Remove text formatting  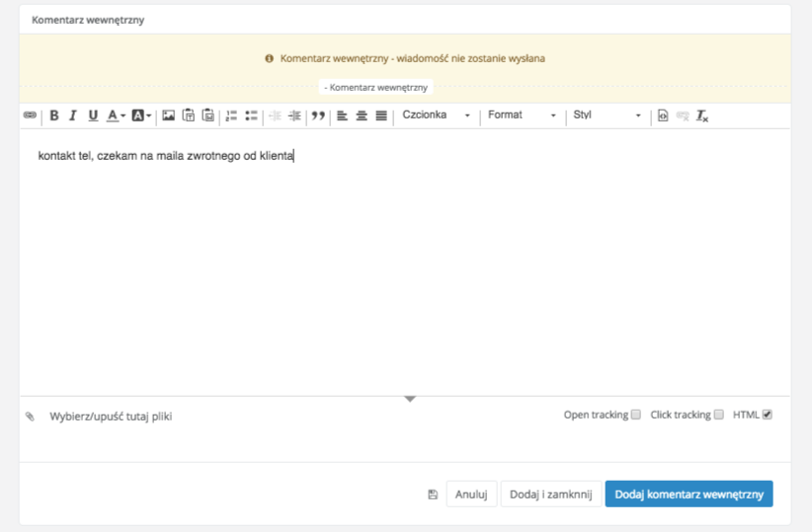[x=702, y=115]
